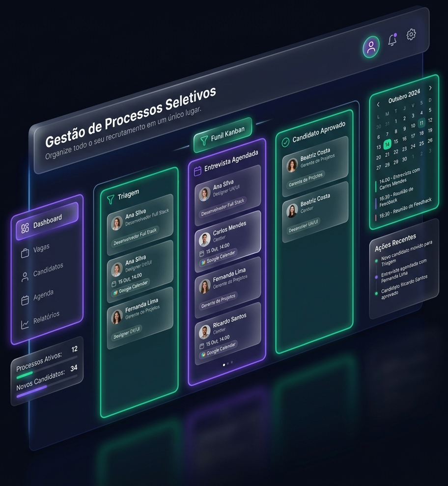Screen dimensions: 448x486
Task: Click Ricardo Santos card calendar date icon
Action: point(202,346)
